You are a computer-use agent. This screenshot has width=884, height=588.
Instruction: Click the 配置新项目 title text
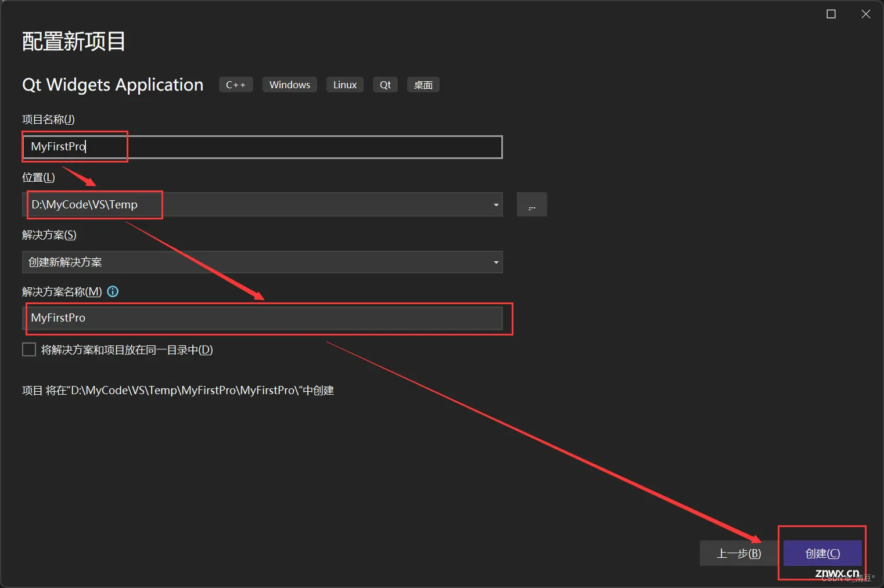[74, 41]
